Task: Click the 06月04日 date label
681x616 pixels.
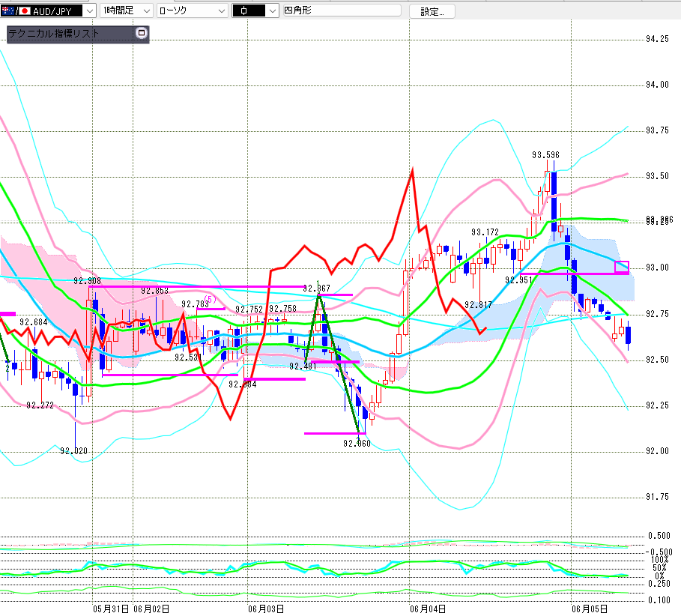Action: 428,609
